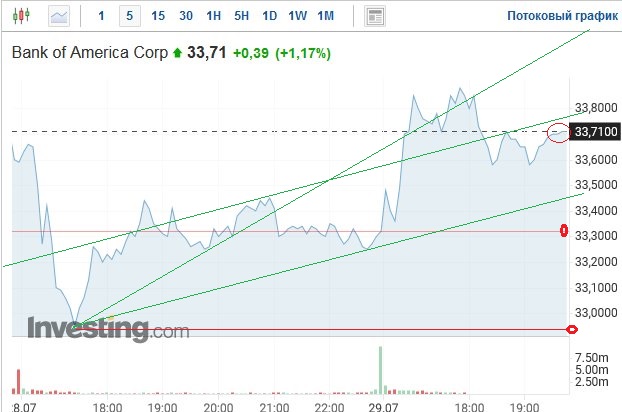Select the 1D interval
The width and height of the screenshot is (622, 412).
pyautogui.click(x=270, y=16)
